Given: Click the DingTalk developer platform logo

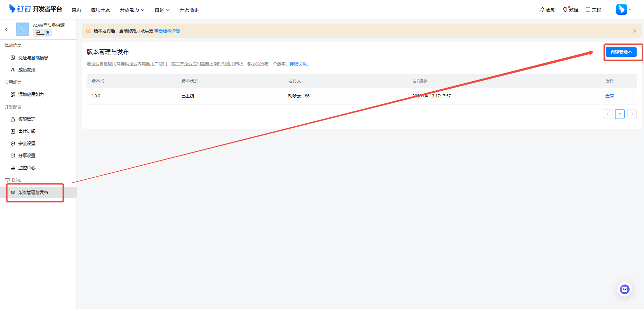Looking at the screenshot, I should pyautogui.click(x=36, y=9).
